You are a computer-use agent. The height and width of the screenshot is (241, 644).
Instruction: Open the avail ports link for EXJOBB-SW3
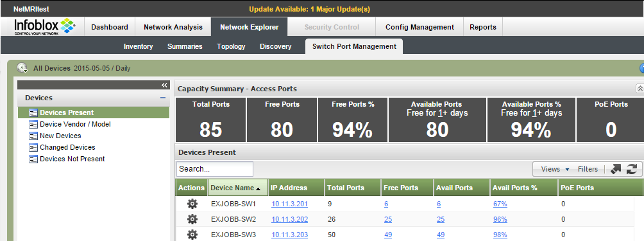[x=441, y=235]
